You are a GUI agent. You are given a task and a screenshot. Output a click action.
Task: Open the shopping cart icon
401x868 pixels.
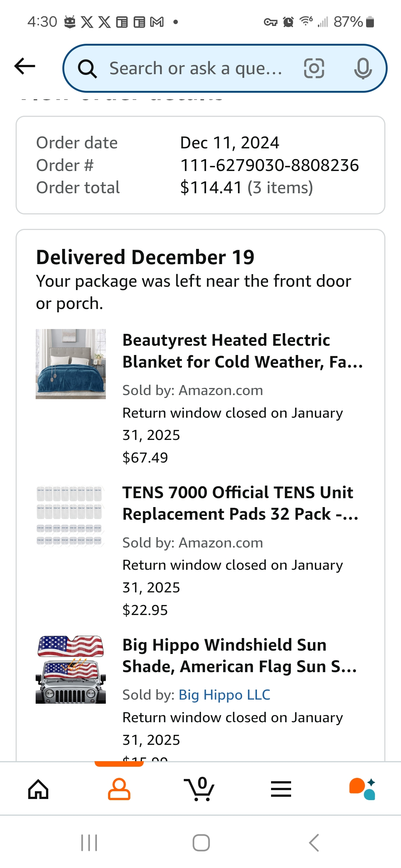tap(199, 789)
